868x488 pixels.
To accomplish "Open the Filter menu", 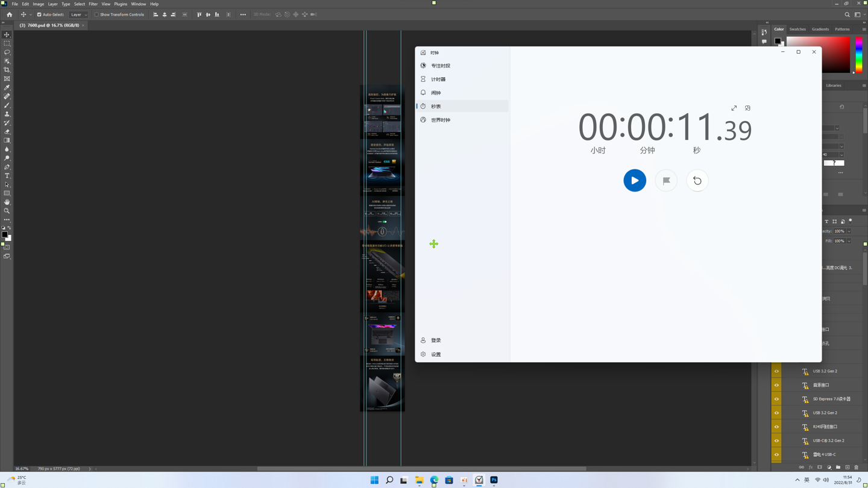I will (93, 4).
